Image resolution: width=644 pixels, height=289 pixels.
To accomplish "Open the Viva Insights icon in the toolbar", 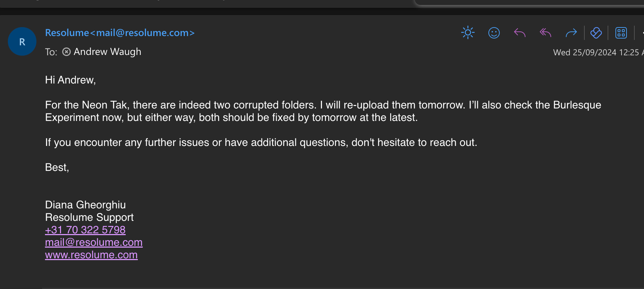I will click(596, 33).
